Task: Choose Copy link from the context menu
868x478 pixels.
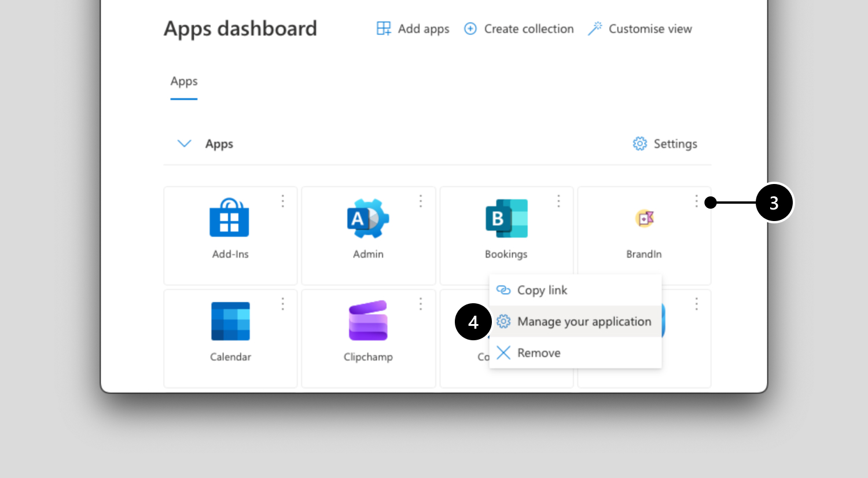Action: tap(575, 290)
